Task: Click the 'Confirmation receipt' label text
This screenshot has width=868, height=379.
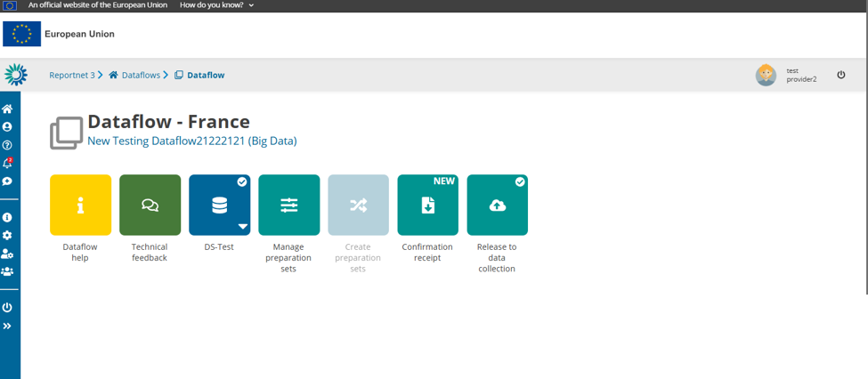Action: [427, 253]
